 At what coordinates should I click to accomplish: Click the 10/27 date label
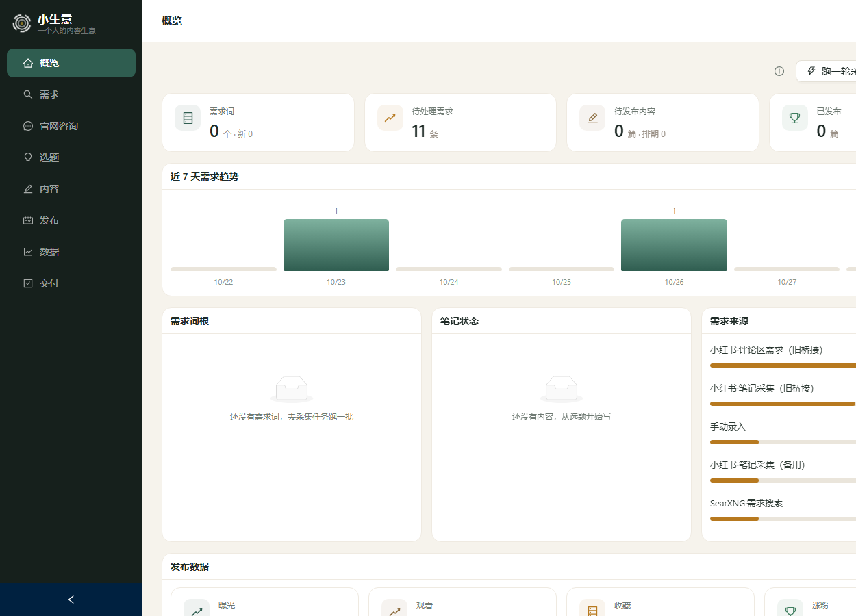(x=787, y=282)
